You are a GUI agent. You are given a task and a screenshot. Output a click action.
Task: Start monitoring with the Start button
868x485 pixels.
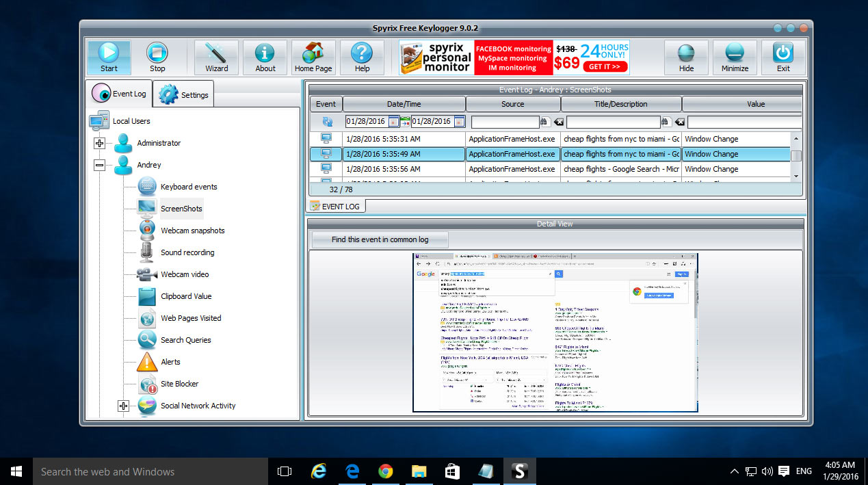click(109, 57)
